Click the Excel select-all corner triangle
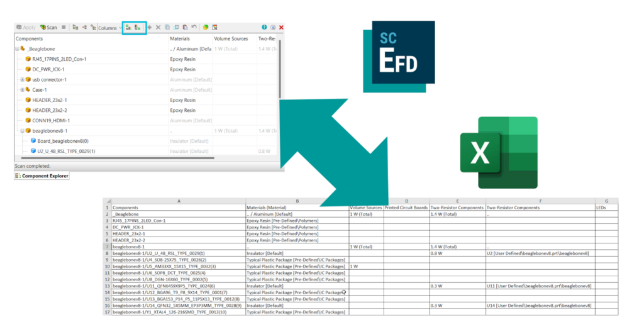The height and width of the screenshot is (327, 644). [108, 201]
